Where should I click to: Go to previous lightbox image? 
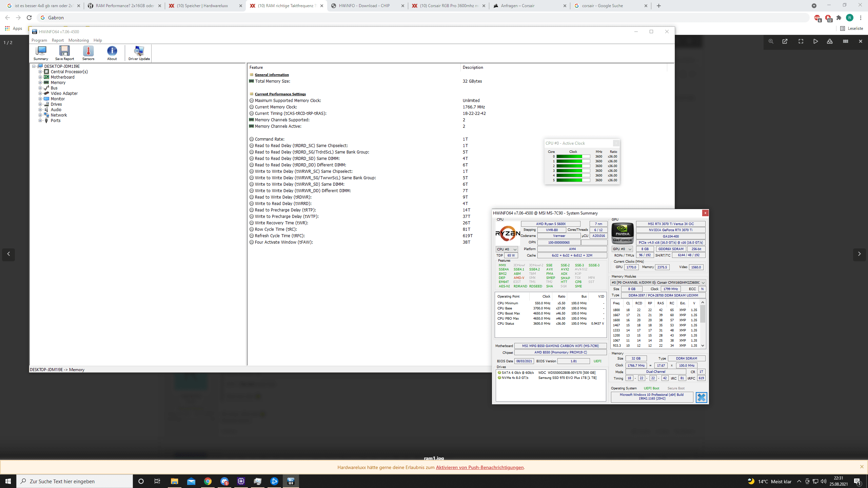pyautogui.click(x=8, y=254)
